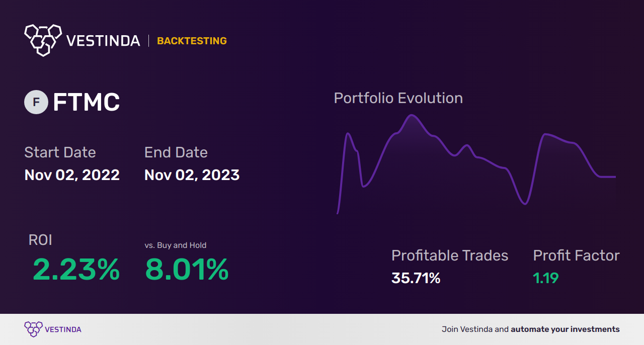
Task: Click the Profitable Trades label
Action: pos(449,255)
